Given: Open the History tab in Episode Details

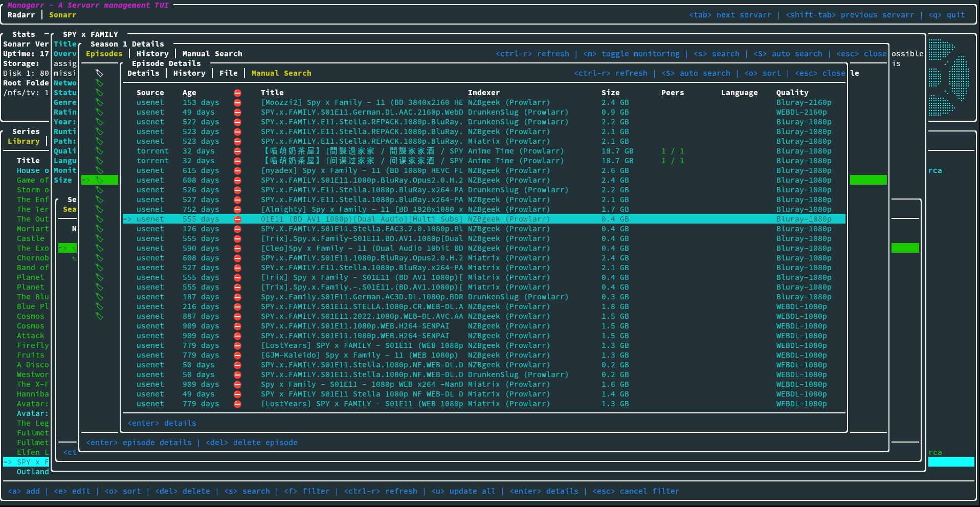Looking at the screenshot, I should pyautogui.click(x=189, y=73).
